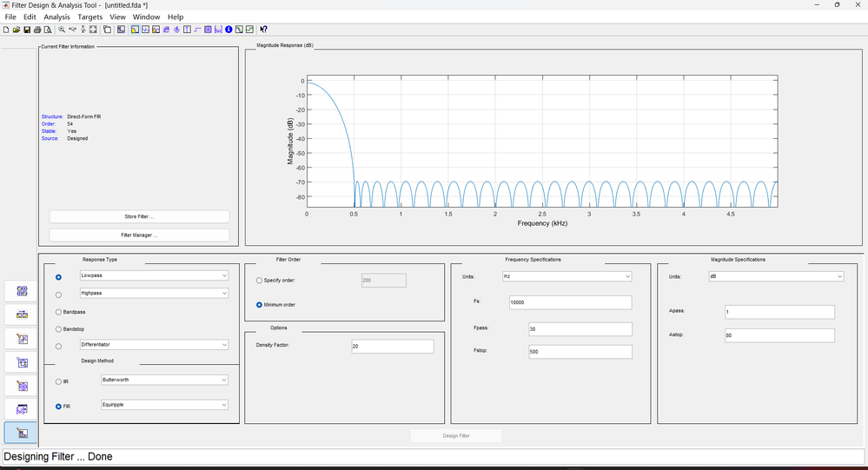Expand the Lowpass response type dropdown
Viewport: 868px width, 470px height.
pyautogui.click(x=153, y=275)
